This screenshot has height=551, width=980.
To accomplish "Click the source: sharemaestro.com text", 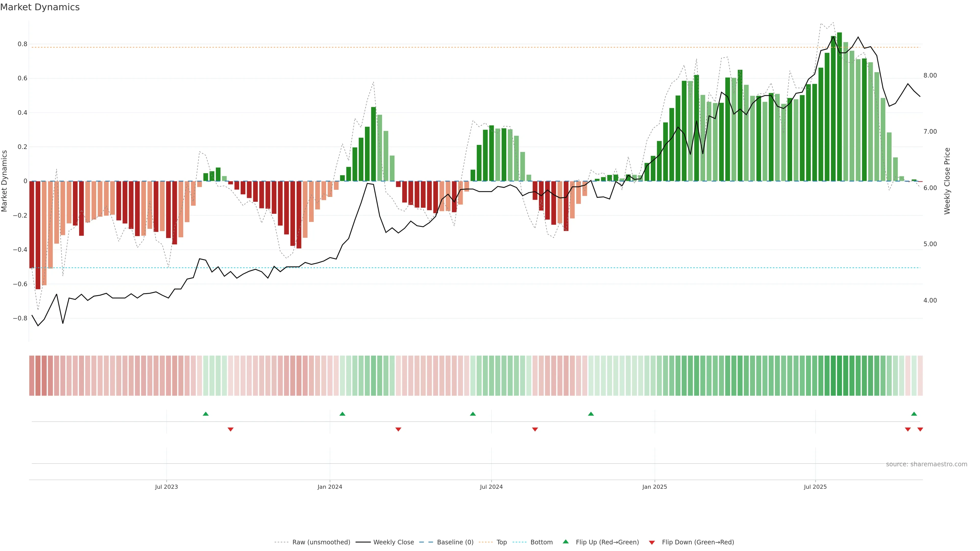I will coord(926,464).
